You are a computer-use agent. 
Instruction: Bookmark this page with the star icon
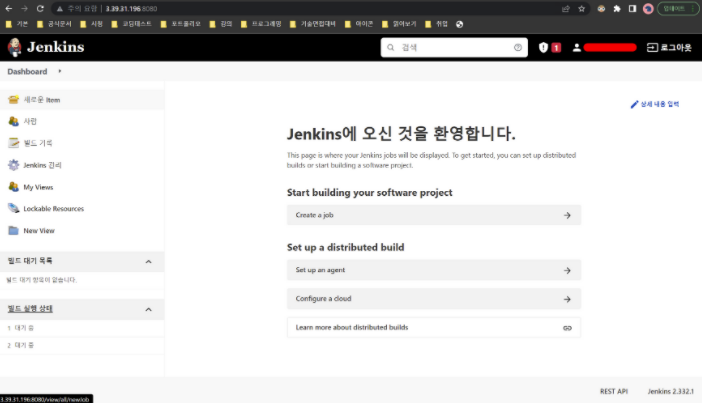point(582,9)
